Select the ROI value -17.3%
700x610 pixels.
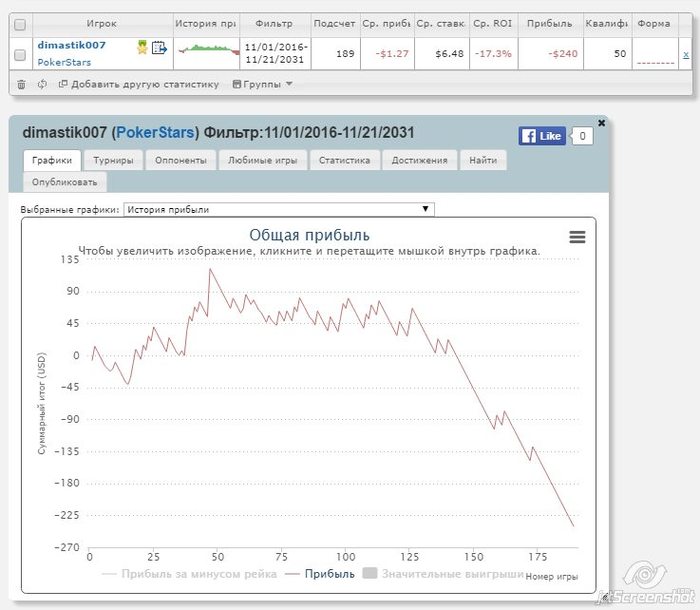pos(493,54)
